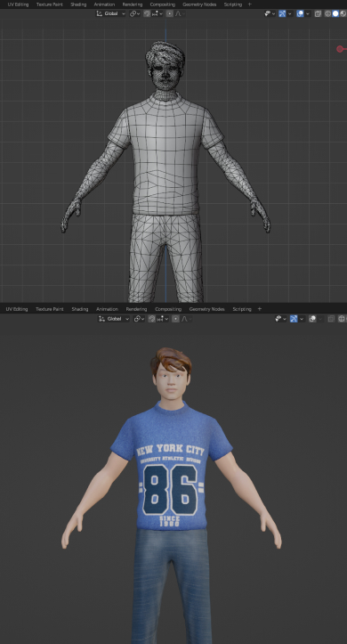347x644 pixels.
Task: Toggle gizmos in the textured model viewport
Action: 294,319
